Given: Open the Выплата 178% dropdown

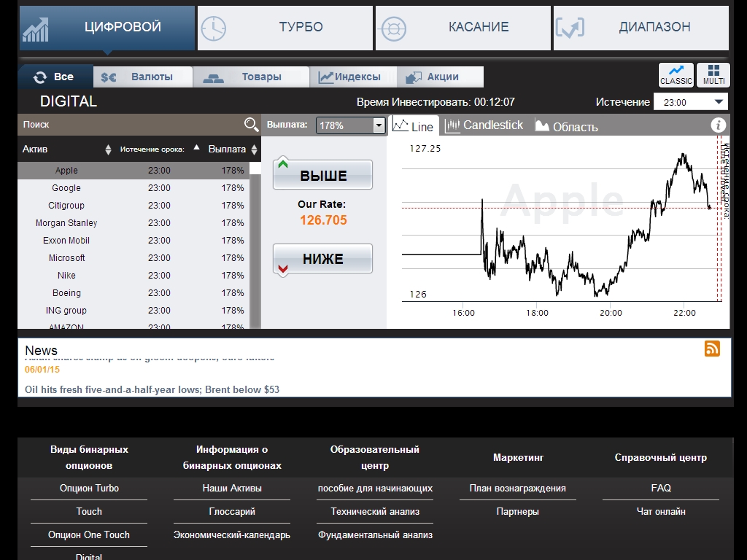Looking at the screenshot, I should pyautogui.click(x=350, y=125).
